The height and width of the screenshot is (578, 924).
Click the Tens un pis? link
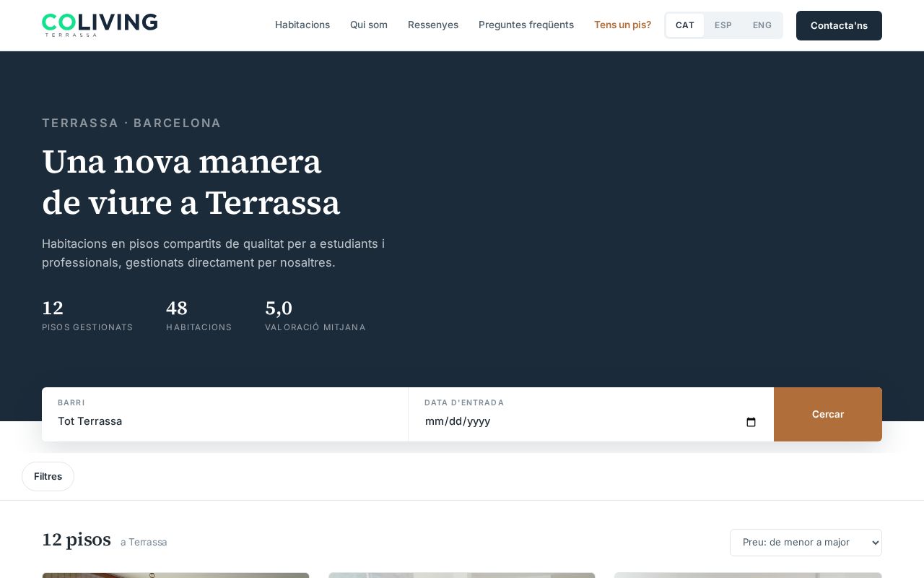pyautogui.click(x=622, y=25)
